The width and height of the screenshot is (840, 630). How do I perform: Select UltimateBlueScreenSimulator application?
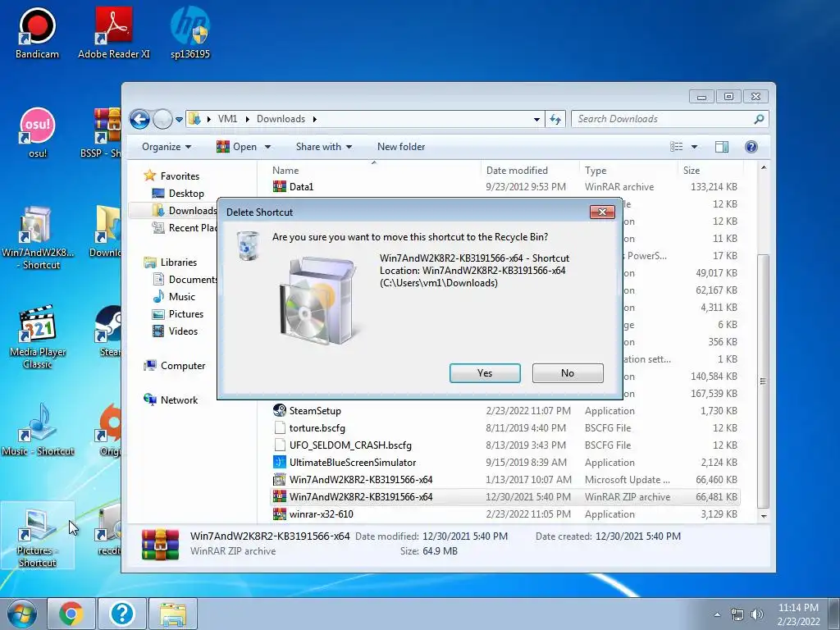coord(505,463)
